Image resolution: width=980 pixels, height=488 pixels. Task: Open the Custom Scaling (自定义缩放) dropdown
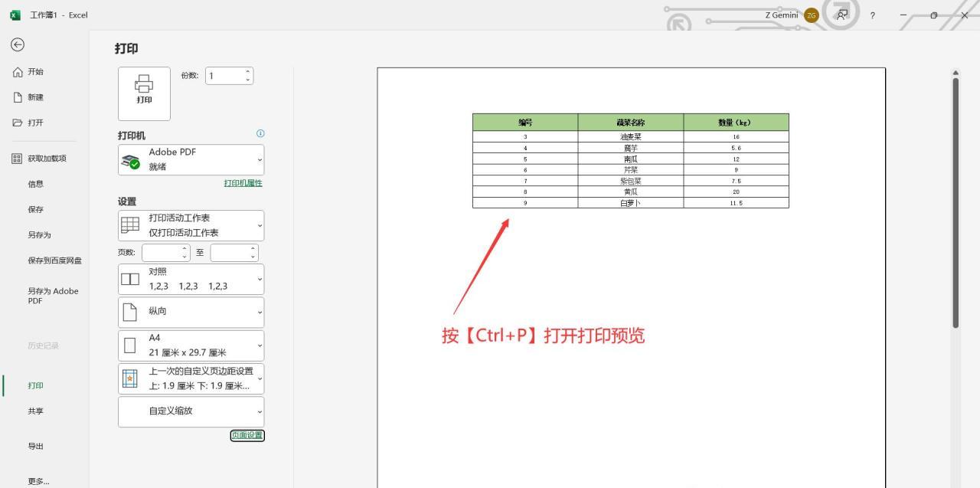click(191, 411)
